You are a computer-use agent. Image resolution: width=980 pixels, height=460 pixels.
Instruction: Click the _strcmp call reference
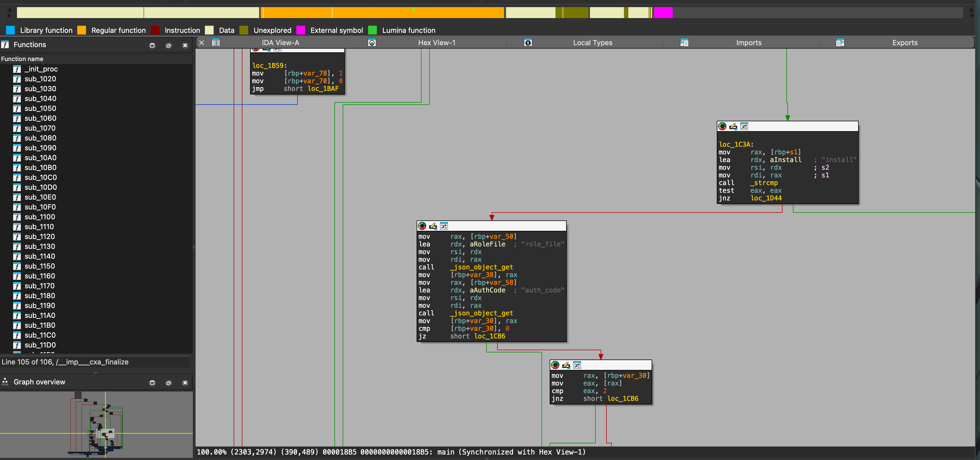(764, 183)
